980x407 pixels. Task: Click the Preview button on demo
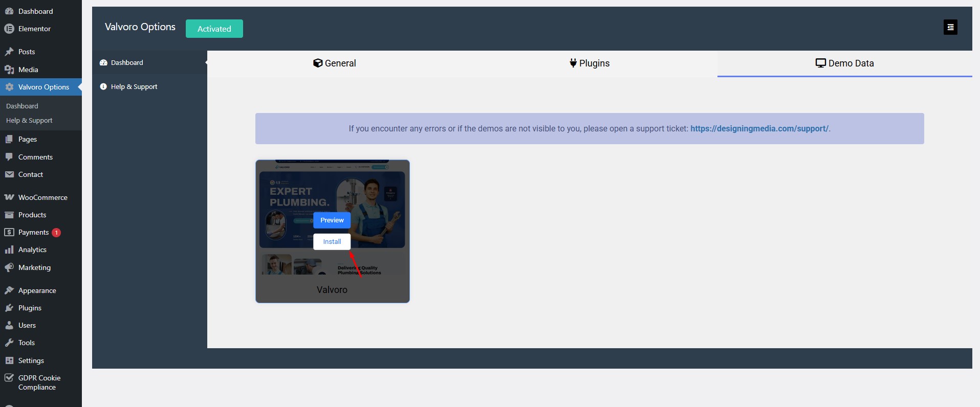pos(332,220)
